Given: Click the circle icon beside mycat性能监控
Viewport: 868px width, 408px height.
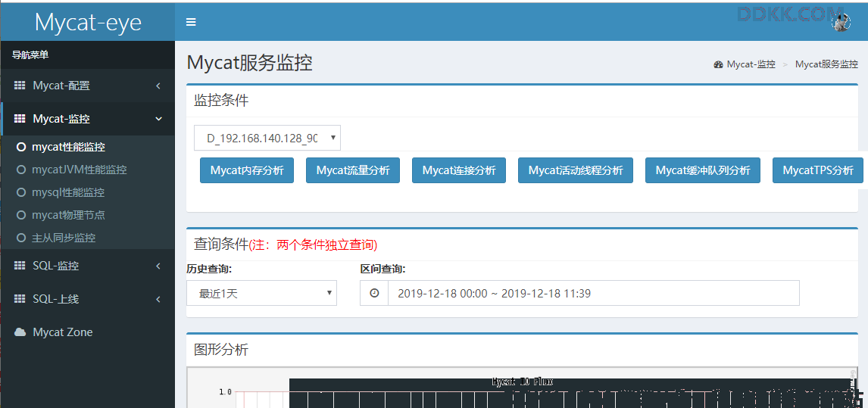Looking at the screenshot, I should coord(22,148).
